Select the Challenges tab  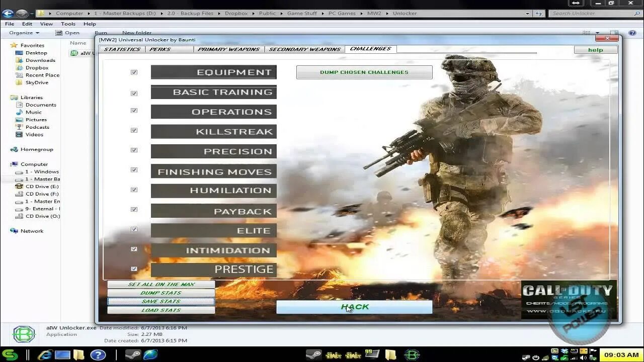(x=371, y=49)
